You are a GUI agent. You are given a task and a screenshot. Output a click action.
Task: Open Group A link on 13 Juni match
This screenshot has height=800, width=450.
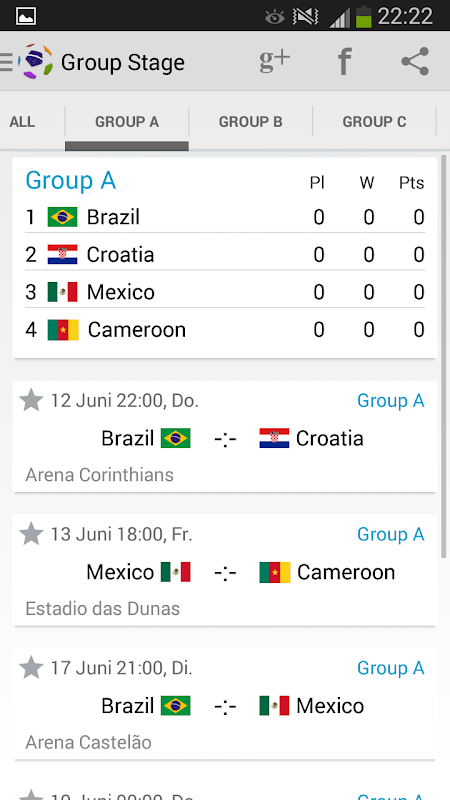point(391,534)
